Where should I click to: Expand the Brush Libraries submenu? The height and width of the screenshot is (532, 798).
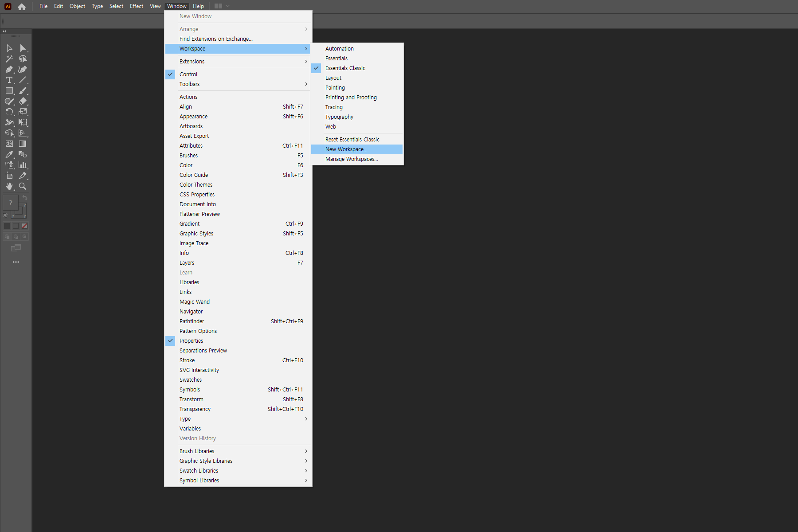pos(239,451)
